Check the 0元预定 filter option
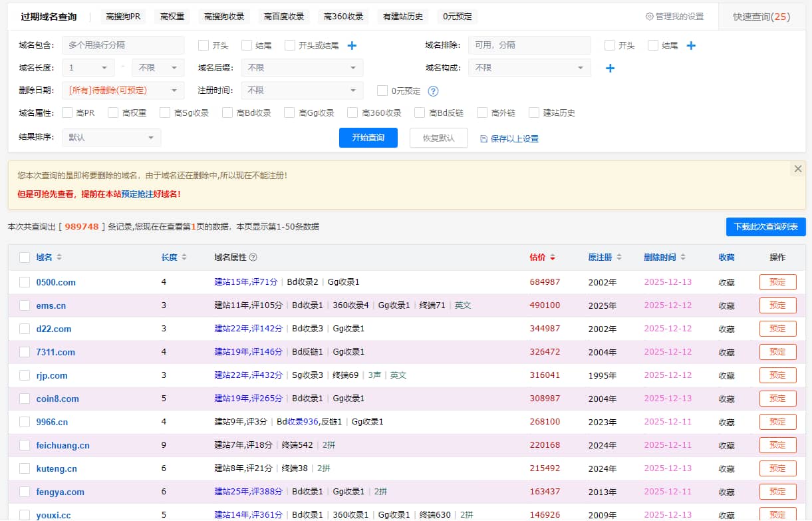The height and width of the screenshot is (521, 812). (x=382, y=91)
